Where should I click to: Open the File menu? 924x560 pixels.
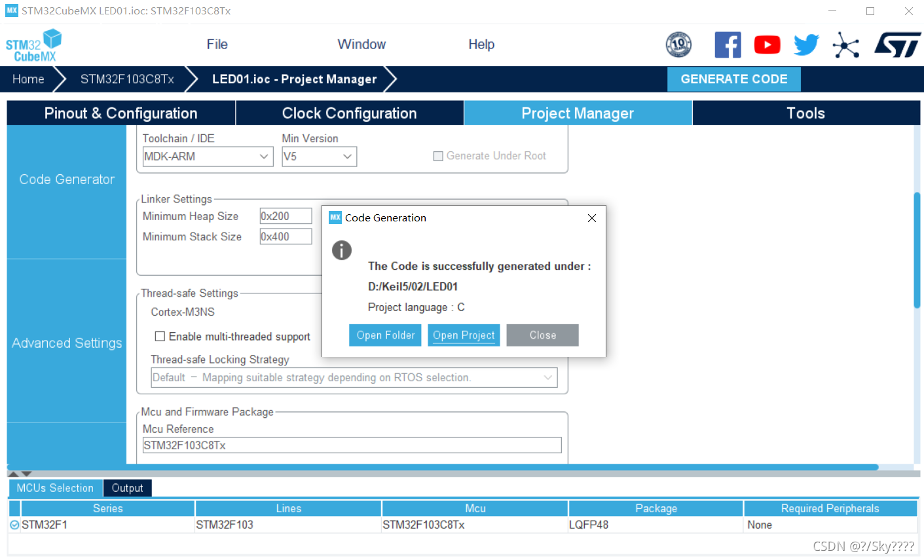(217, 45)
